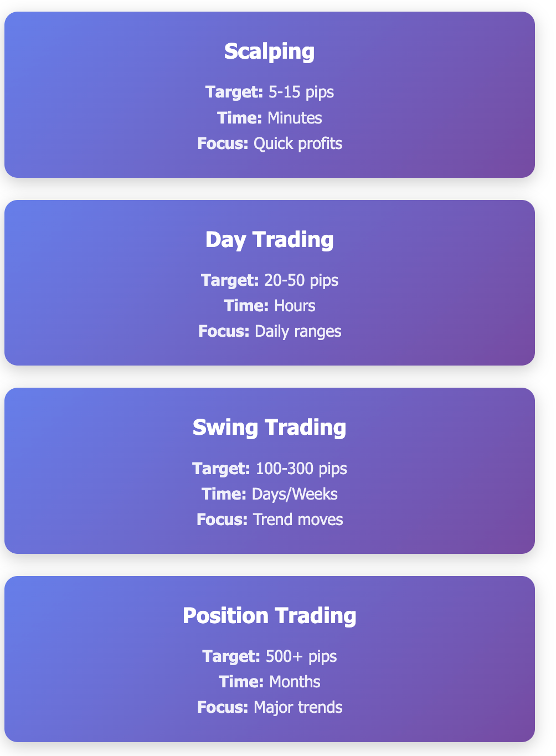The width and height of the screenshot is (556, 756).
Task: Click the bold Target label in Day Trading
Action: [x=230, y=280]
